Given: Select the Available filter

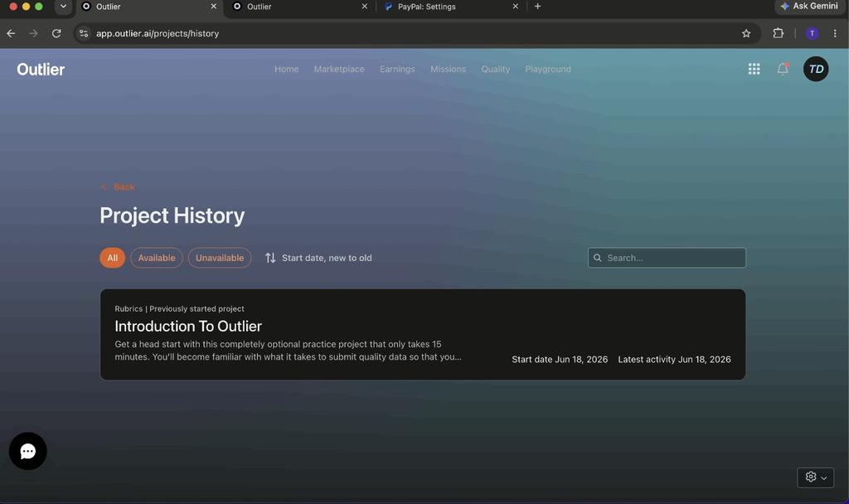Looking at the screenshot, I should [x=157, y=258].
